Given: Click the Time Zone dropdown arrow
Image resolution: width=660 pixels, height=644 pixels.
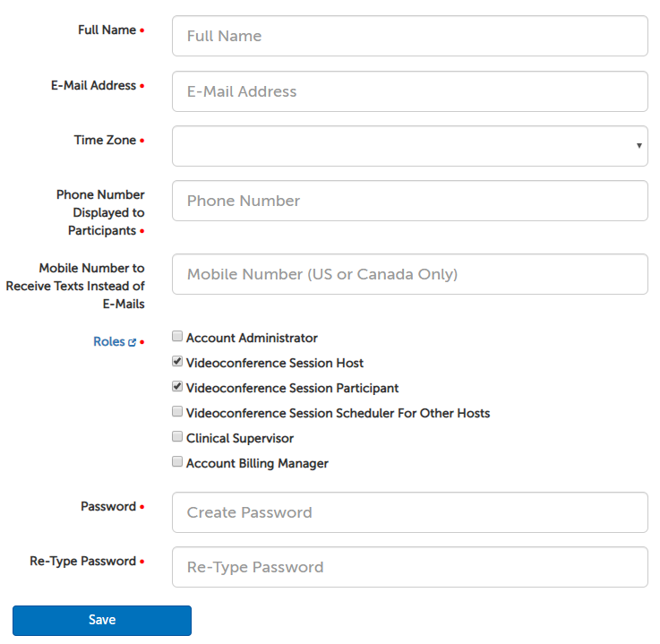Looking at the screenshot, I should (x=639, y=146).
